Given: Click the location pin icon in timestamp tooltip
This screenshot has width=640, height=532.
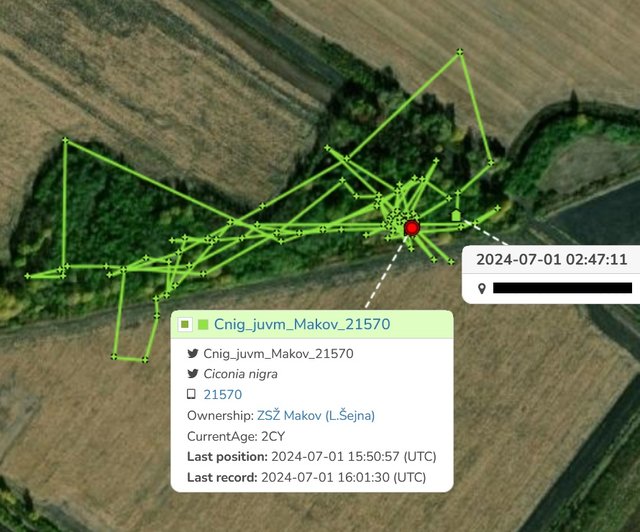Looking at the screenshot, I should [x=482, y=289].
